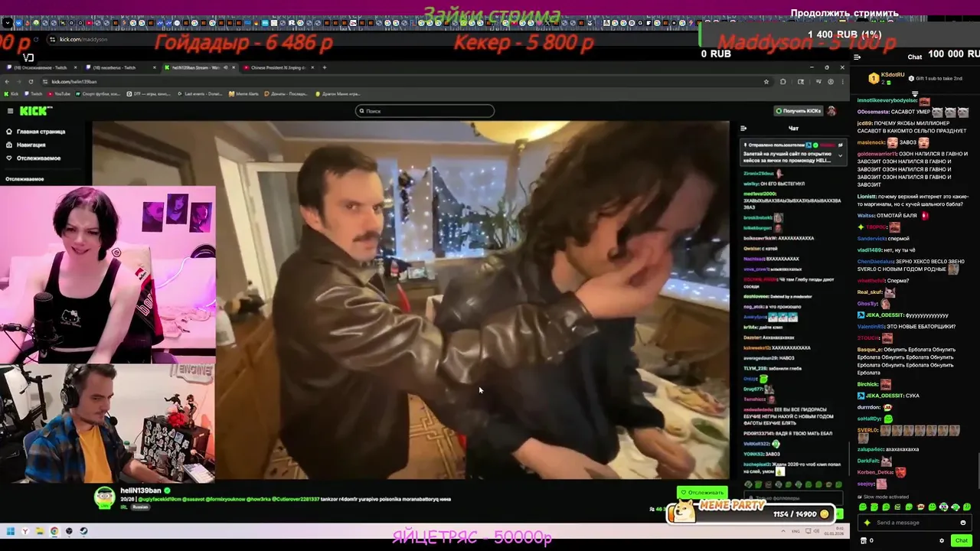Open chat settings gear icon
This screenshot has height=551, width=980.
[x=942, y=540]
